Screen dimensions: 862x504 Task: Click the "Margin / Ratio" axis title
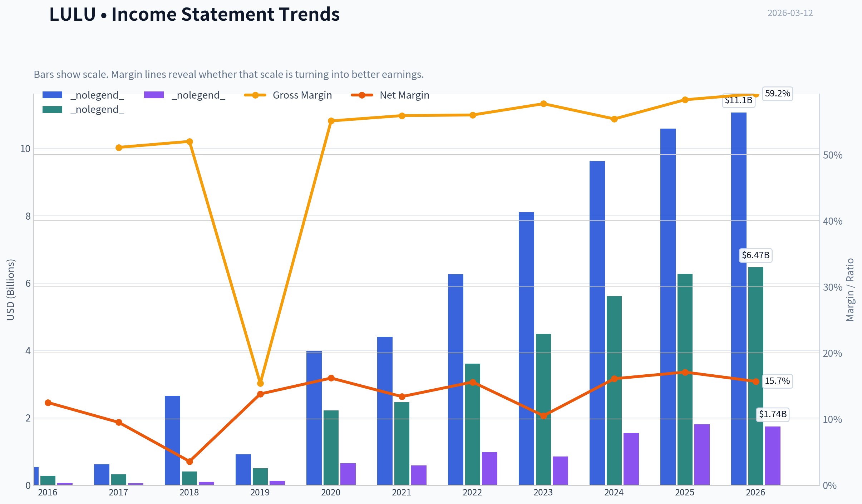(x=850, y=290)
